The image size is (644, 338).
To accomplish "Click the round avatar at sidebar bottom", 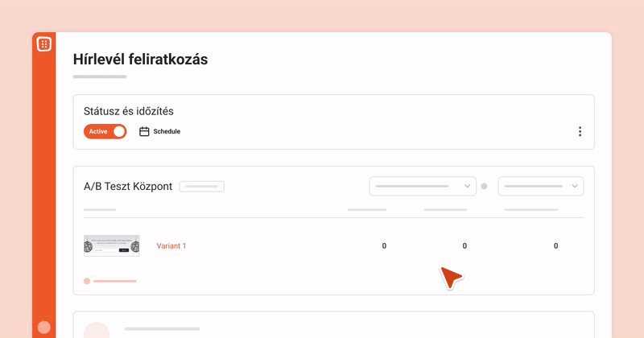I will (44, 328).
